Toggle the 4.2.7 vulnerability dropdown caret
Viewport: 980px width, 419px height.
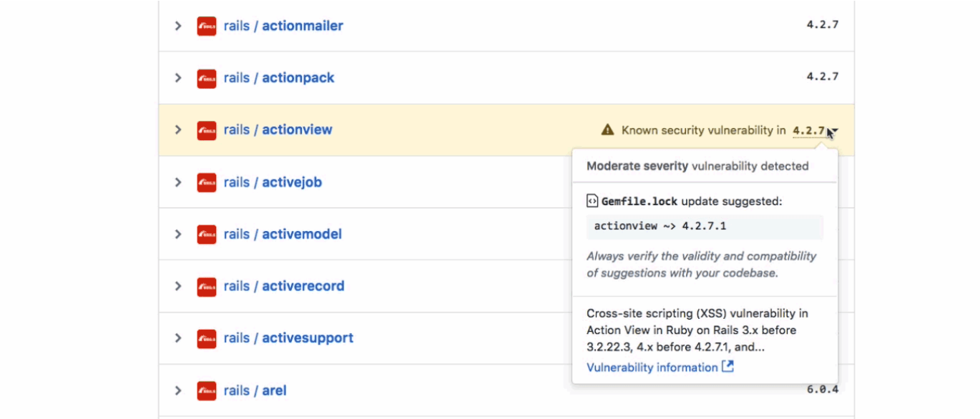pos(835,131)
